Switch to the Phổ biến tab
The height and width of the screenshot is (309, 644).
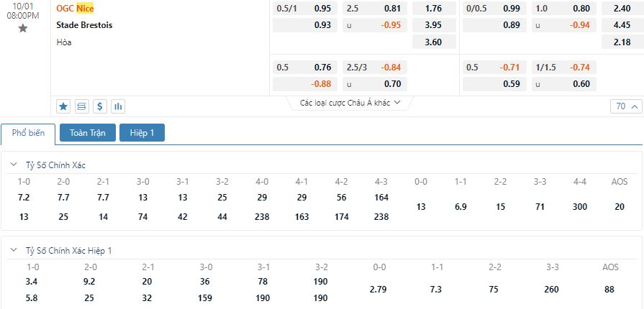28,134
